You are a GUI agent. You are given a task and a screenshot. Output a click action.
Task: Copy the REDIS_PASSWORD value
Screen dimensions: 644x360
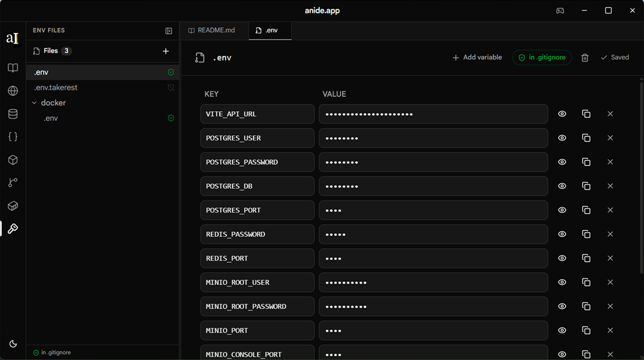(x=586, y=234)
